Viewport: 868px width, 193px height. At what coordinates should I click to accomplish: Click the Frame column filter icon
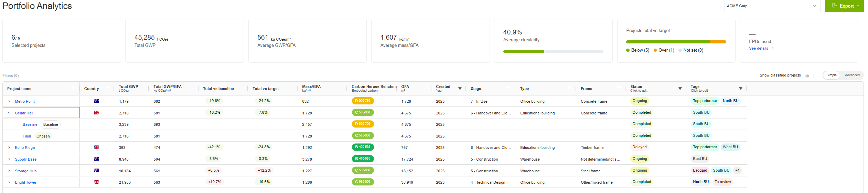[619, 88]
